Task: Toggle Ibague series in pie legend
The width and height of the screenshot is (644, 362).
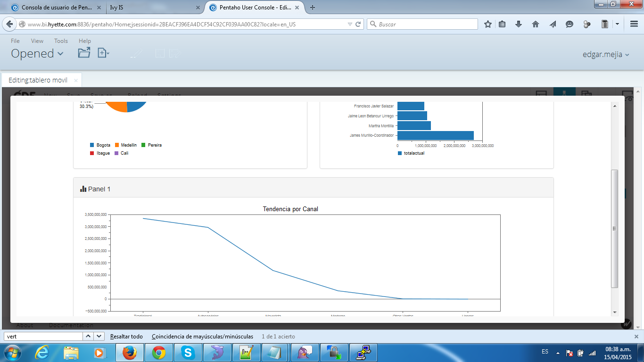Action: point(100,153)
